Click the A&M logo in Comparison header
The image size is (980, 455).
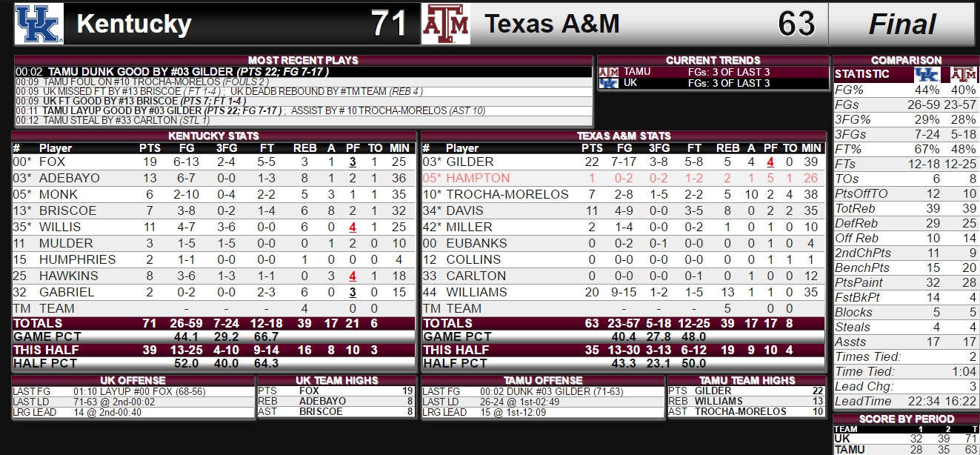(x=963, y=74)
